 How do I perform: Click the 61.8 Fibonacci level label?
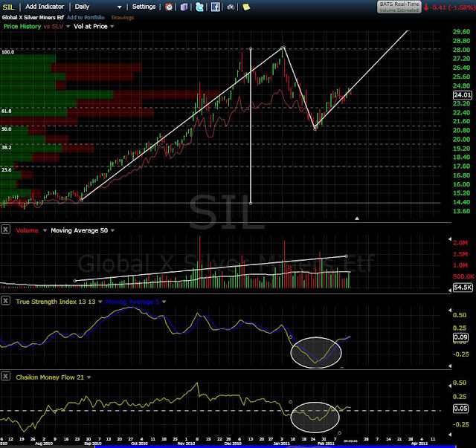(x=7, y=111)
